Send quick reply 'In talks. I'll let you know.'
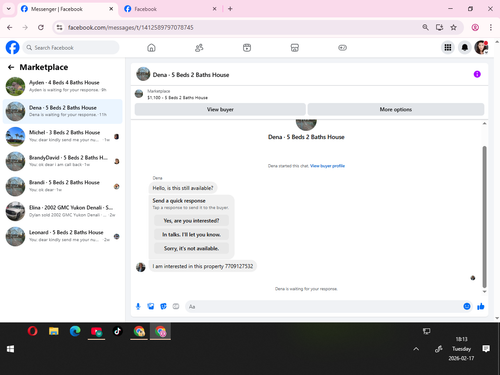The height and width of the screenshot is (375, 500). pos(191,235)
